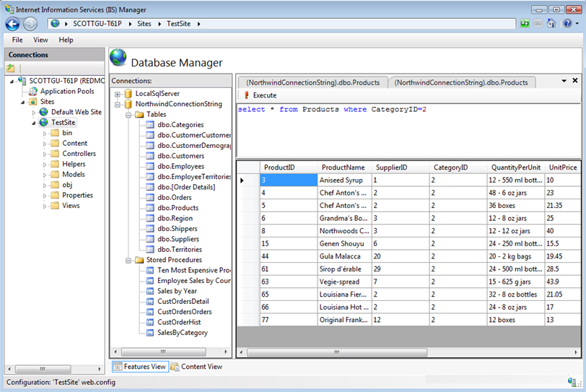
Task: Switch to Features View
Action: 140,367
